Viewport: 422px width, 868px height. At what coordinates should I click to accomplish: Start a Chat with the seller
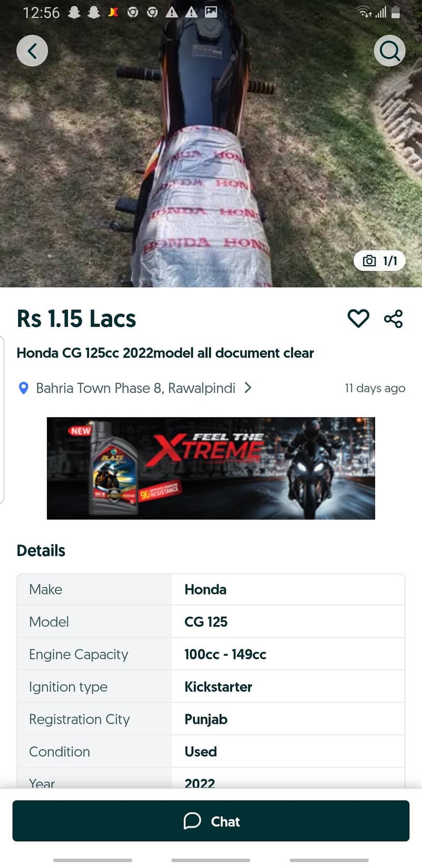[x=211, y=821]
